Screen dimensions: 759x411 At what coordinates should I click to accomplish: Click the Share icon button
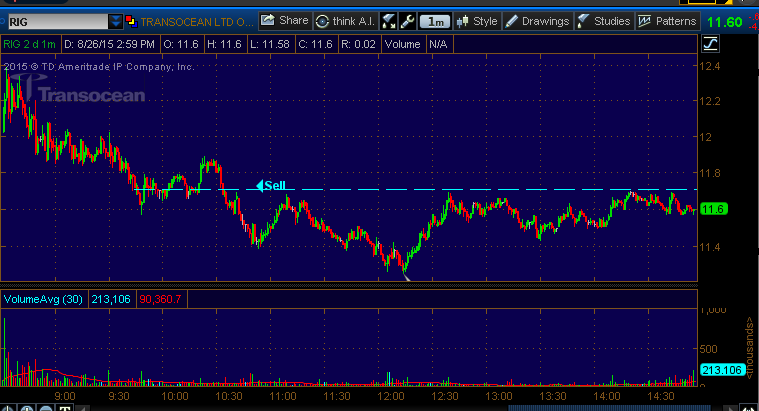click(284, 20)
